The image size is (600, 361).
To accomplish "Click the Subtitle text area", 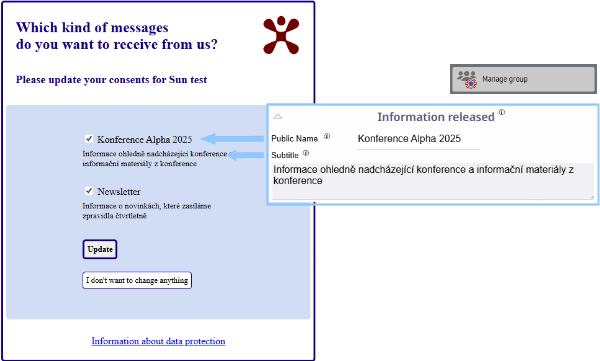I will 433,181.
